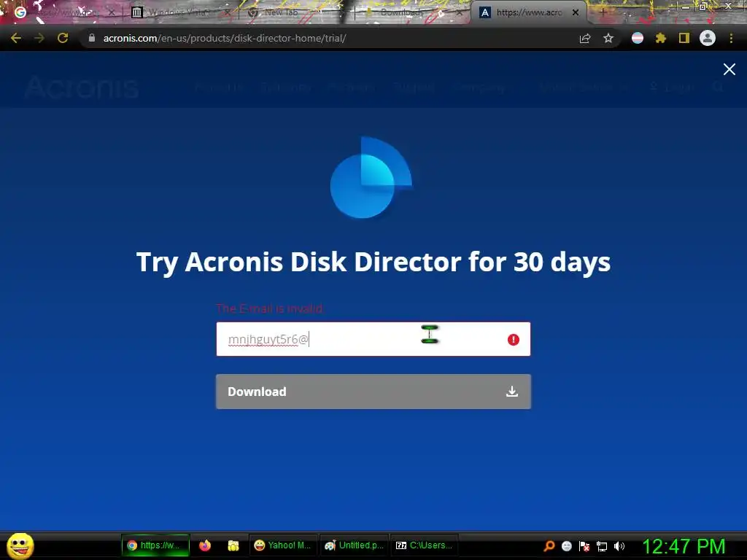Viewport: 747px width, 560px height.
Task: Click the flag with red X tray icon
Action: coord(584,545)
